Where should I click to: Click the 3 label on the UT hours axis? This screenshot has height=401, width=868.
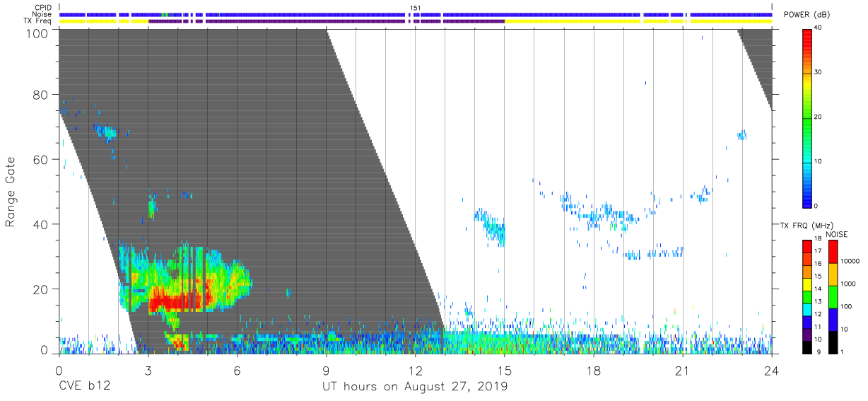coord(148,369)
